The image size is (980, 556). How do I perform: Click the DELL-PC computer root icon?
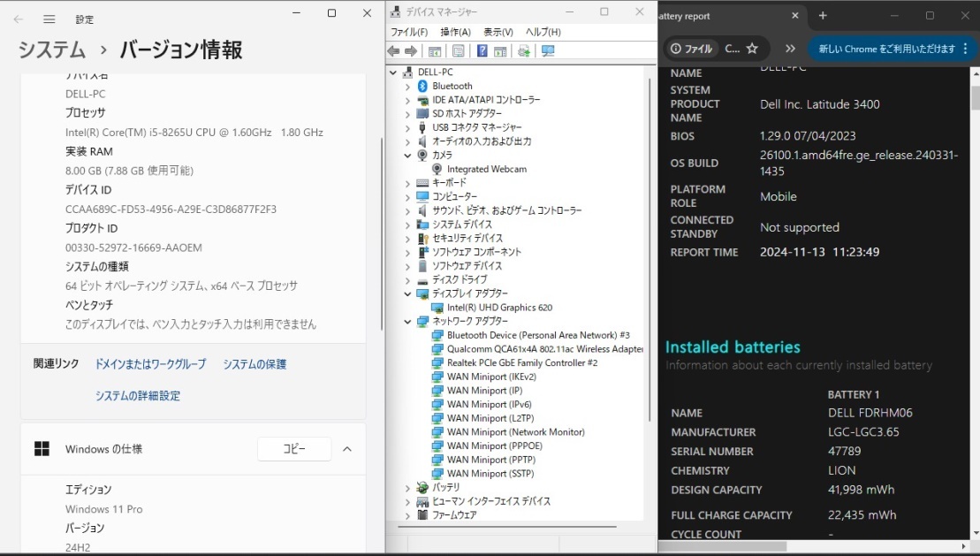[408, 72]
